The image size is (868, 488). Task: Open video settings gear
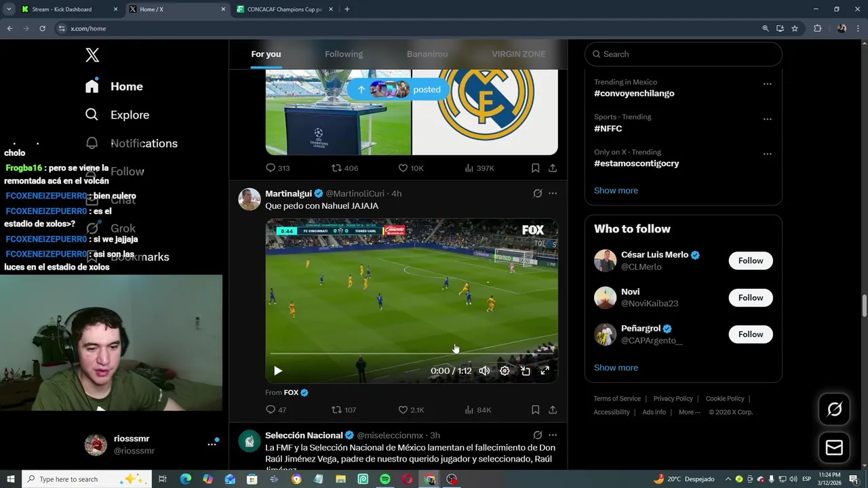[505, 371]
